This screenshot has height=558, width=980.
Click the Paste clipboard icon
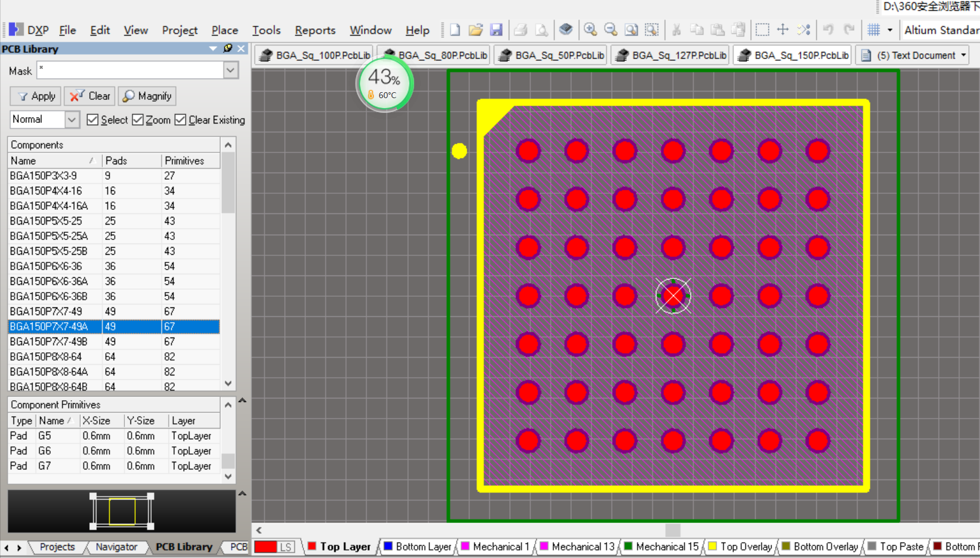[x=718, y=30]
